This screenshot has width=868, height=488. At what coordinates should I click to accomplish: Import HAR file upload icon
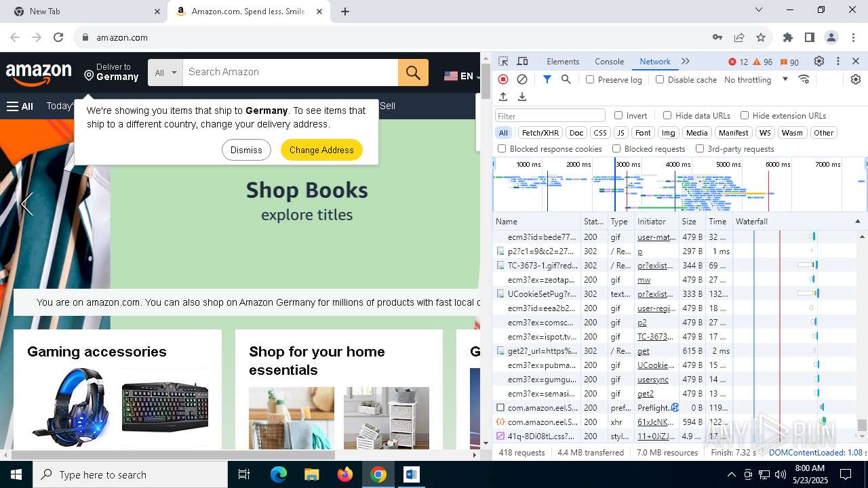coord(503,97)
